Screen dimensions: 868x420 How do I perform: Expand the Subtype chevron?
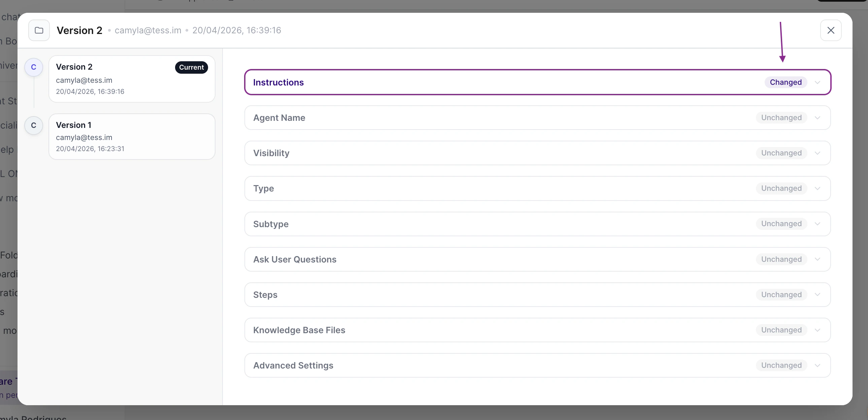(x=817, y=224)
